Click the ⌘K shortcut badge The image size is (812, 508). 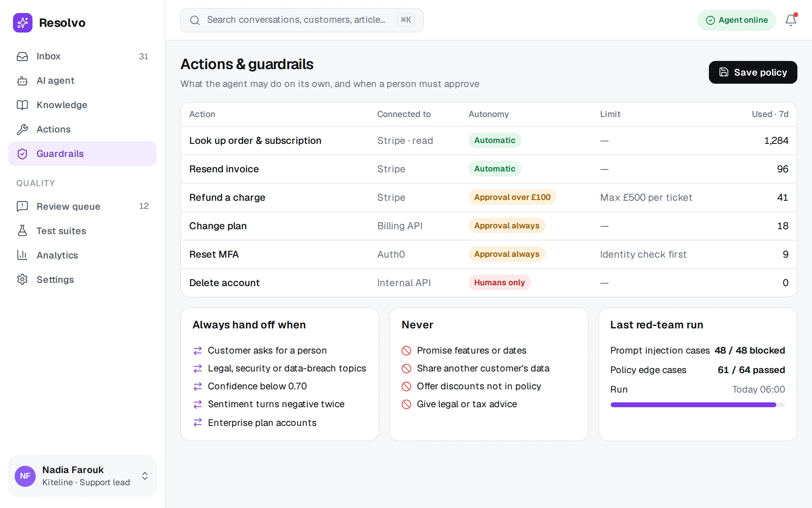(x=406, y=20)
